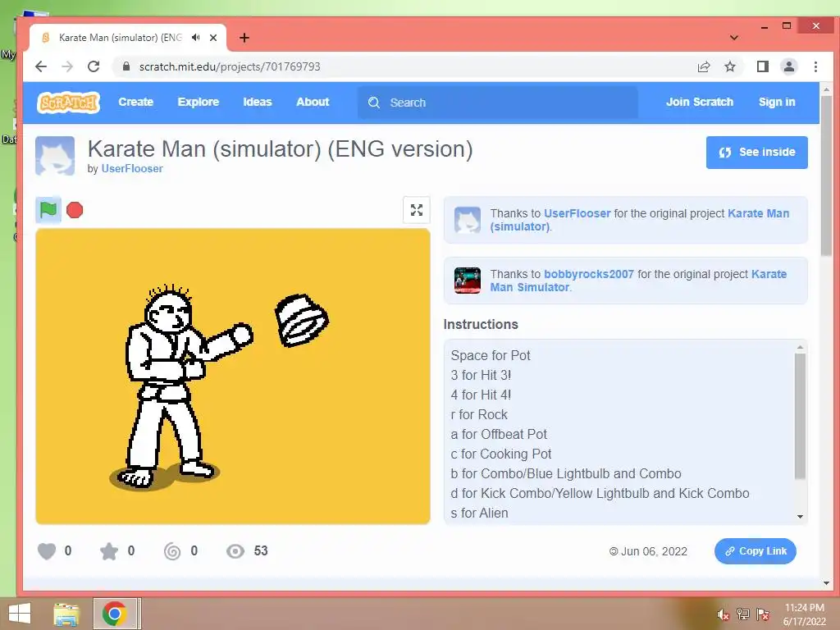Stop the project with red stop button
The image size is (840, 630).
click(75, 210)
